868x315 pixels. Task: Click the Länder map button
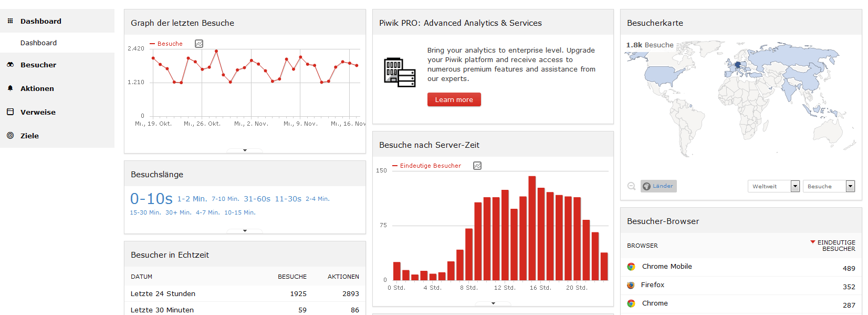[658, 186]
